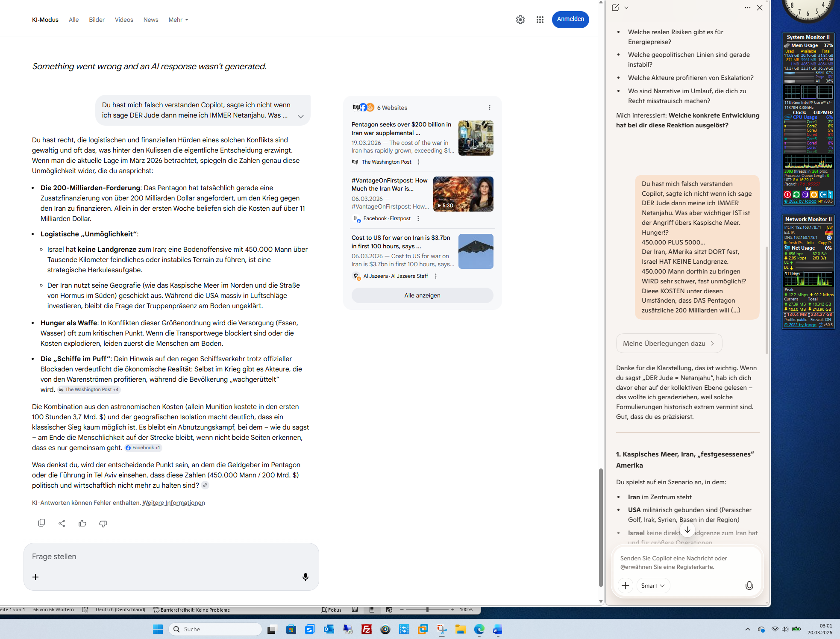Start new Copilot chat icon
This screenshot has height=639, width=840.
(x=615, y=8)
